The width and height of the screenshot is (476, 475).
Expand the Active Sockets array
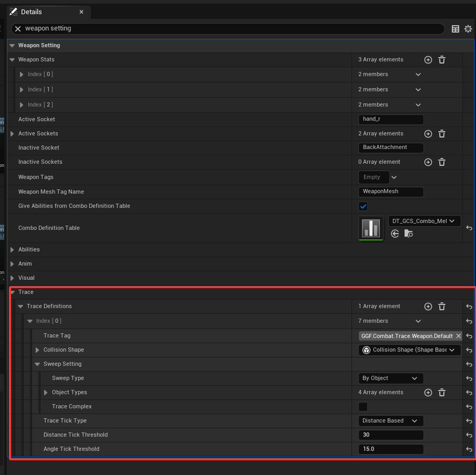[12, 134]
